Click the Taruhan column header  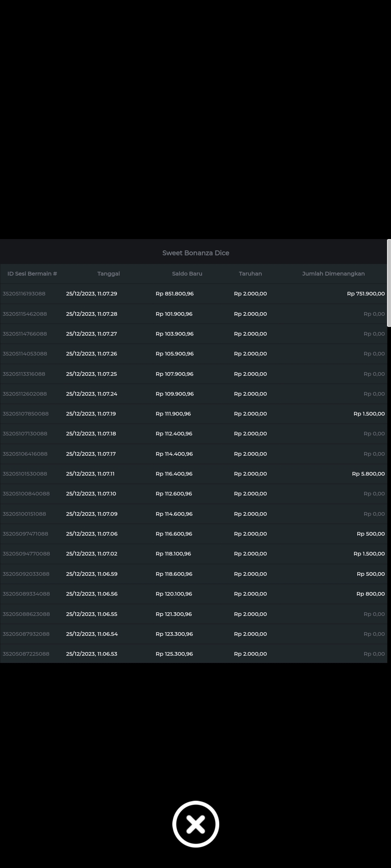point(250,274)
